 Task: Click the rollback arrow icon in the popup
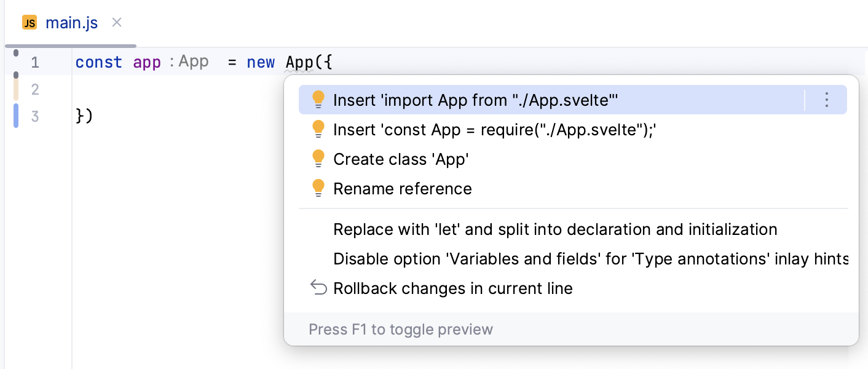coord(318,287)
